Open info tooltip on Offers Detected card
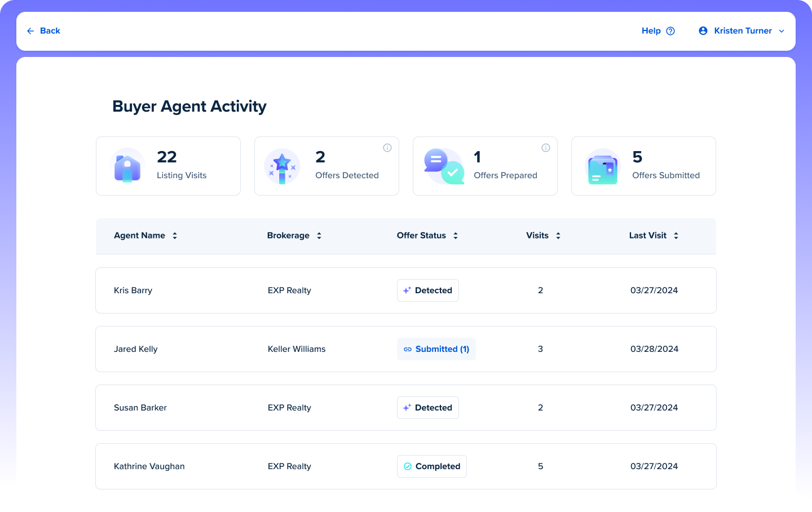Viewport: 812px width, 512px height. [387, 148]
